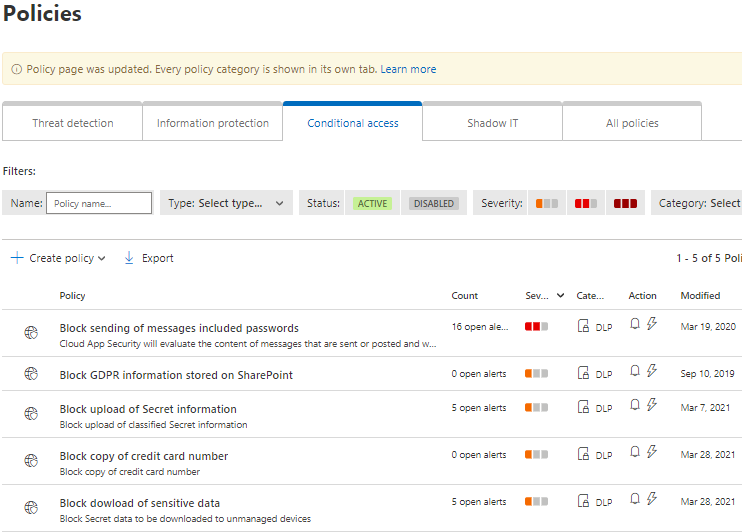
Task: Filter by low severity orange indicator
Action: pos(546,203)
